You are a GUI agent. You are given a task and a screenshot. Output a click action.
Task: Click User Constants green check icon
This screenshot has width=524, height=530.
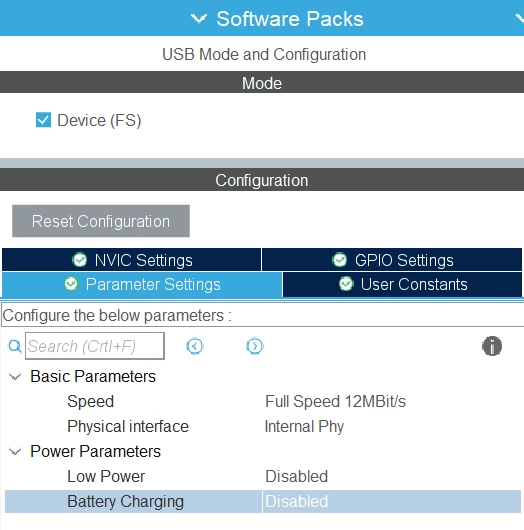tap(346, 284)
